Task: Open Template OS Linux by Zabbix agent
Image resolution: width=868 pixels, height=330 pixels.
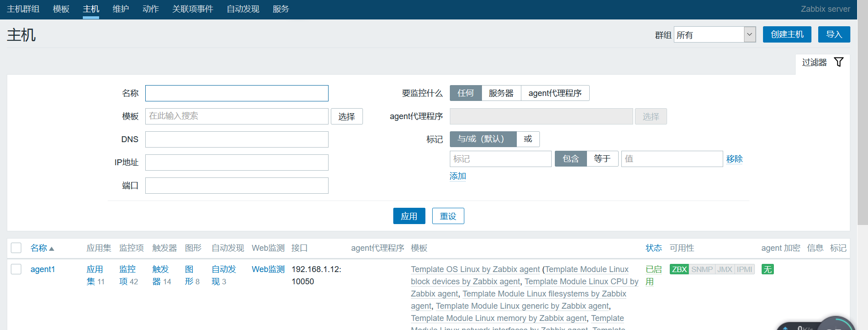Action: point(475,269)
